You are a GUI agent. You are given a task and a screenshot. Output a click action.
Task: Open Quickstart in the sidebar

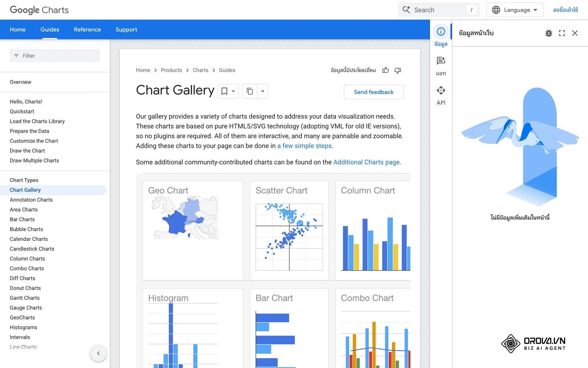22,112
